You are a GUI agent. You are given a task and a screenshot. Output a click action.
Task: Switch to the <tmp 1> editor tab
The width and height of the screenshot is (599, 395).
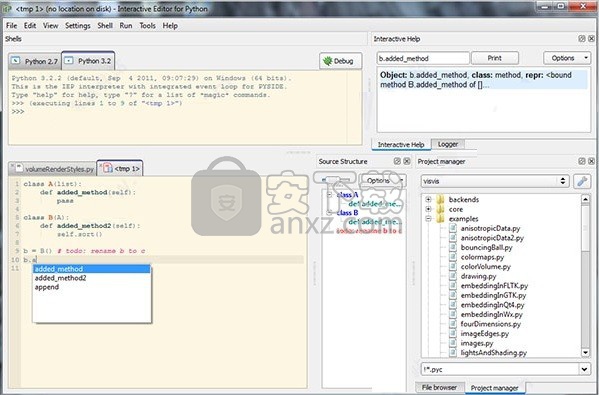click(x=120, y=168)
